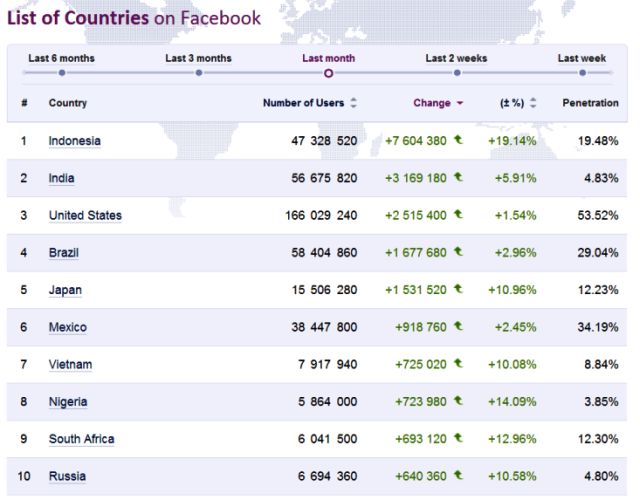Click the green arrow beside +7 604 380
This screenshot has height=500, width=640.
(458, 140)
